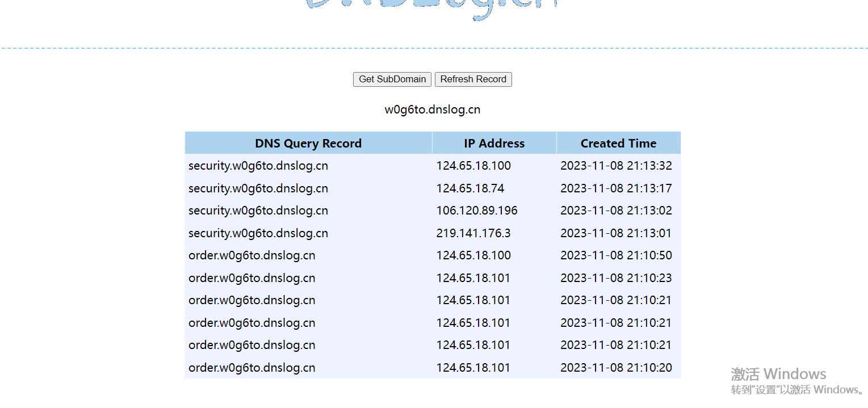The height and width of the screenshot is (408, 868).
Task: Click the Created Time column header
Action: coord(619,143)
